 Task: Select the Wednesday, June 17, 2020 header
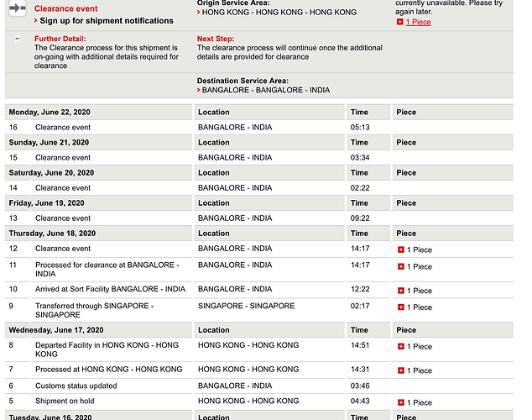pos(56,330)
